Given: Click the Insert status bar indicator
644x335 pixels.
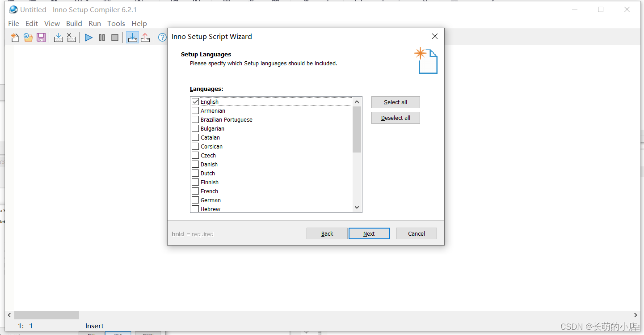Looking at the screenshot, I should coord(94,326).
